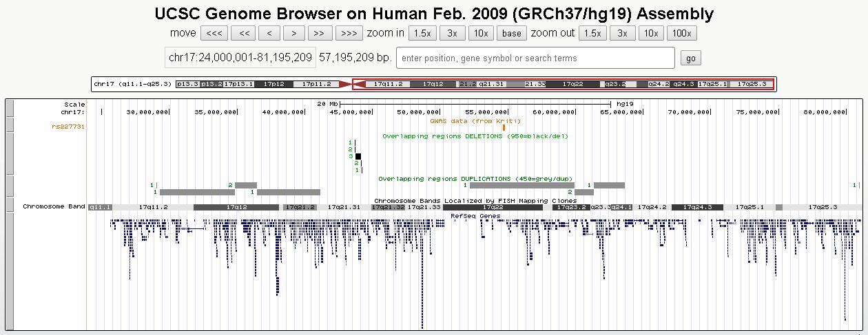Viewport: 868px width, 335px height.
Task: Zoom in 10x
Action: tap(480, 33)
